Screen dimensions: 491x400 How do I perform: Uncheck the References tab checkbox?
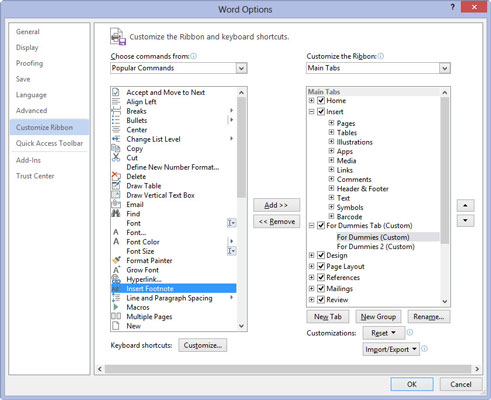pyautogui.click(x=321, y=277)
